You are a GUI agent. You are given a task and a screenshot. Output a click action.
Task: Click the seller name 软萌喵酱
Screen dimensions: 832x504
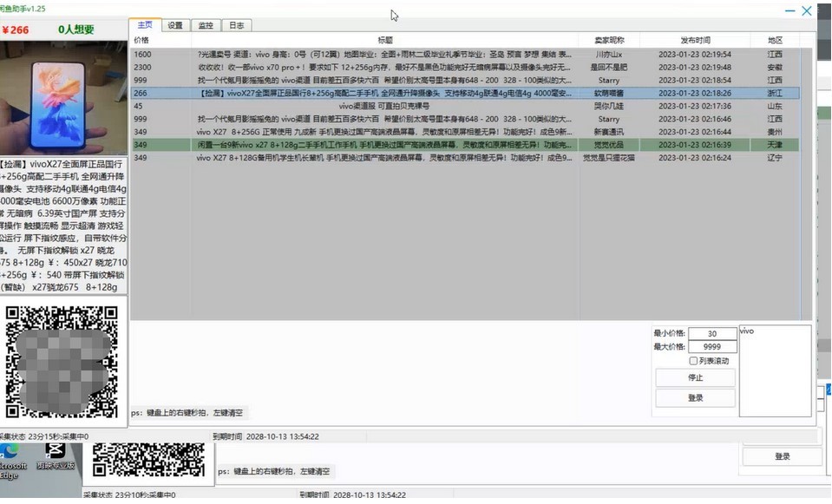point(609,93)
